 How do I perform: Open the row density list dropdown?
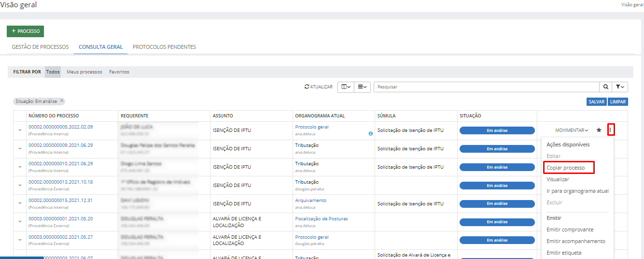tap(362, 87)
